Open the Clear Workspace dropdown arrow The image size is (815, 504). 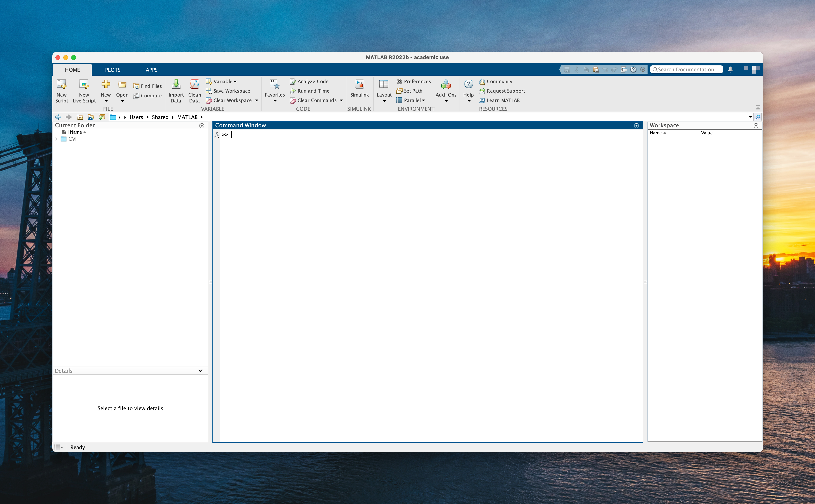(257, 100)
